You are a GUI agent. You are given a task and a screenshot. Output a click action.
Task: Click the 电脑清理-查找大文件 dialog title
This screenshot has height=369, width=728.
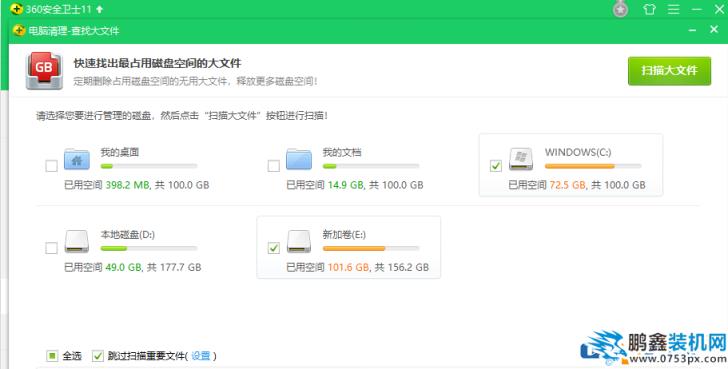click(x=74, y=31)
